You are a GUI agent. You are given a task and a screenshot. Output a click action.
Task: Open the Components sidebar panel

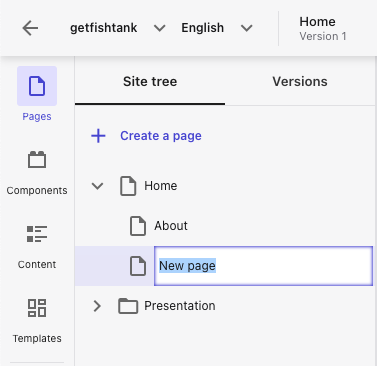(37, 173)
